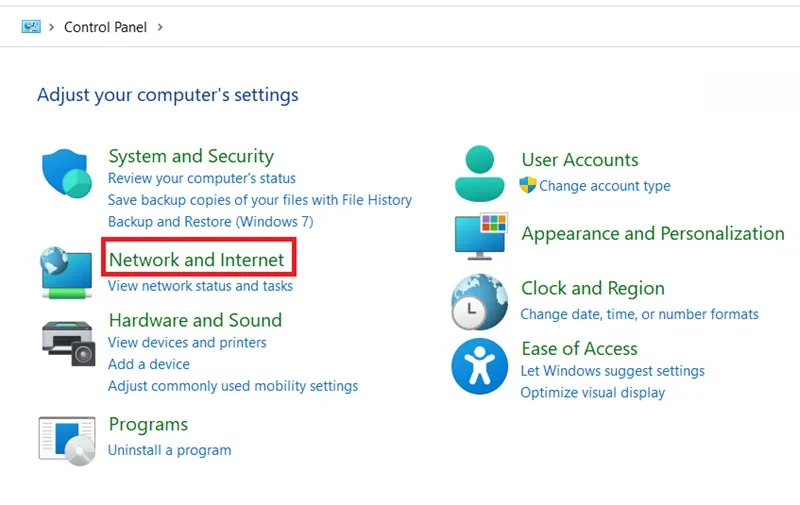Open Change date, time, or number formats
This screenshot has height=505, width=800.
click(x=639, y=314)
